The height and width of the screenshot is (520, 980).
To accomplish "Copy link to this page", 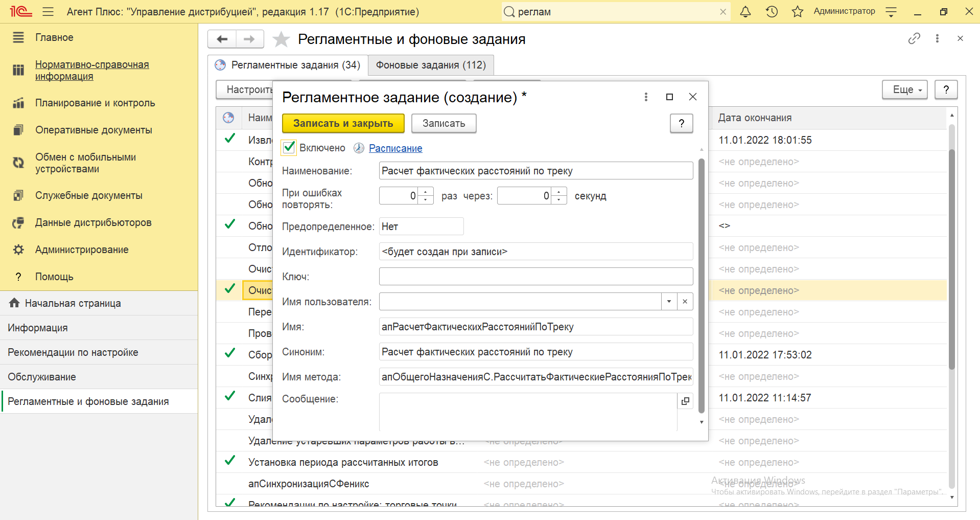I will (914, 38).
